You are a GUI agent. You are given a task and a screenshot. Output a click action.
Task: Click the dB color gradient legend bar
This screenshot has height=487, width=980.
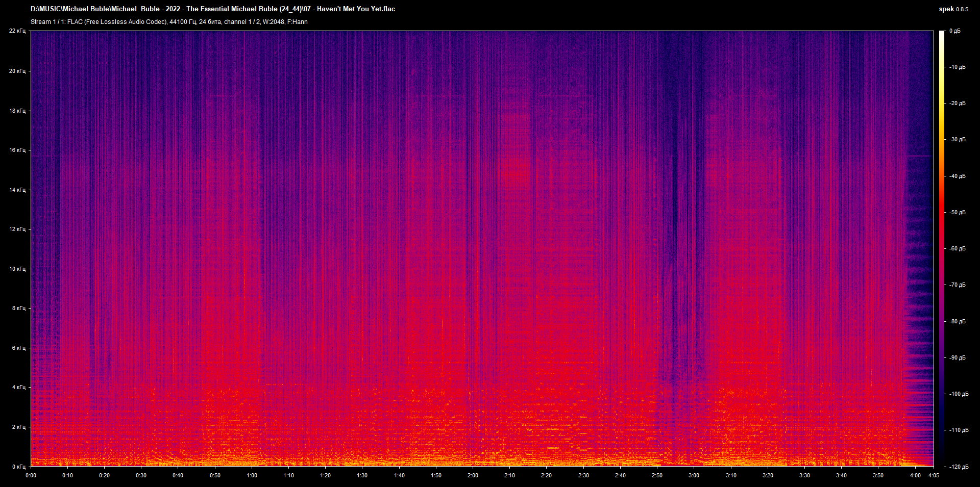(942, 248)
